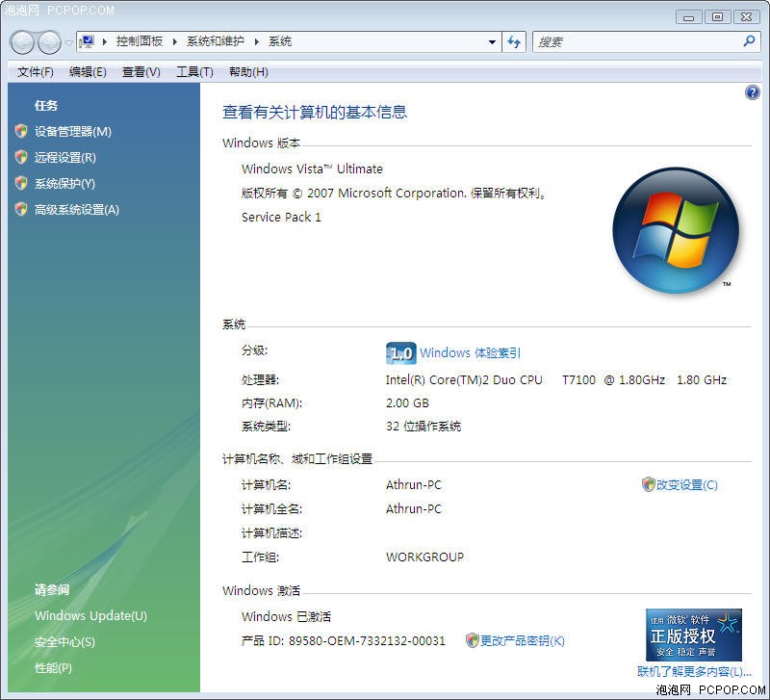Viewport: 770px width, 700px height.
Task: Click Athrun-PC next to 计算机全名
Action: coord(414,509)
